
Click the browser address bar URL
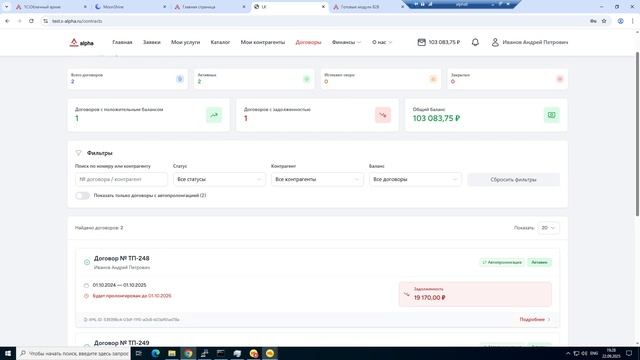click(77, 21)
